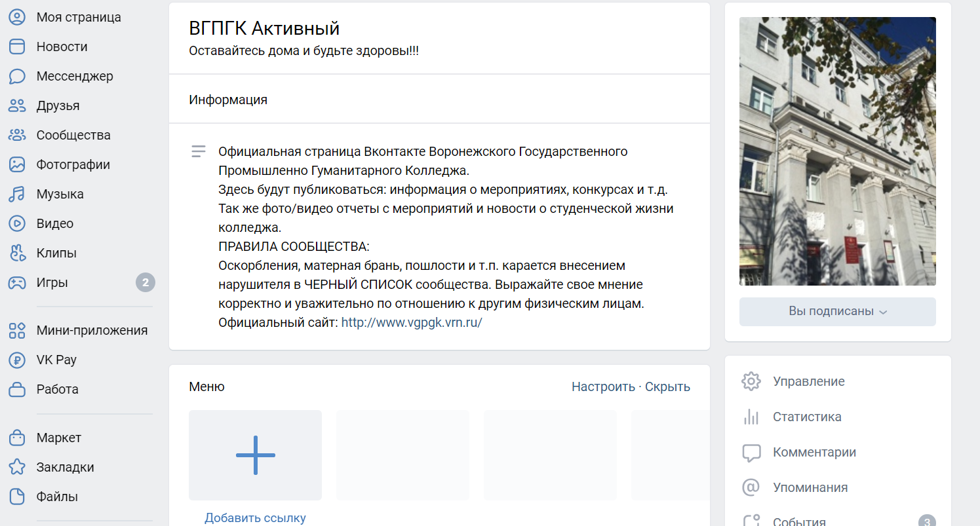
Task: Open the Сообщества communities icon
Action: click(17, 135)
